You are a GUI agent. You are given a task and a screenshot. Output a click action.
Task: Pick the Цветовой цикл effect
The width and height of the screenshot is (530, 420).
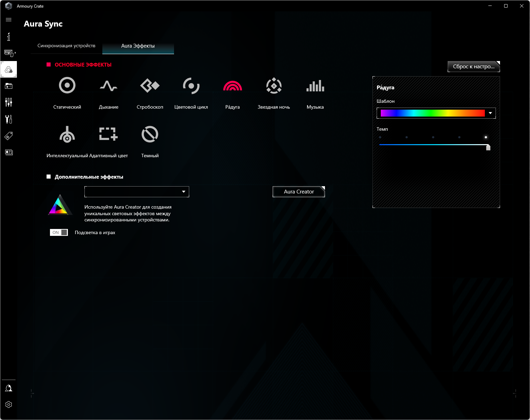(x=191, y=86)
